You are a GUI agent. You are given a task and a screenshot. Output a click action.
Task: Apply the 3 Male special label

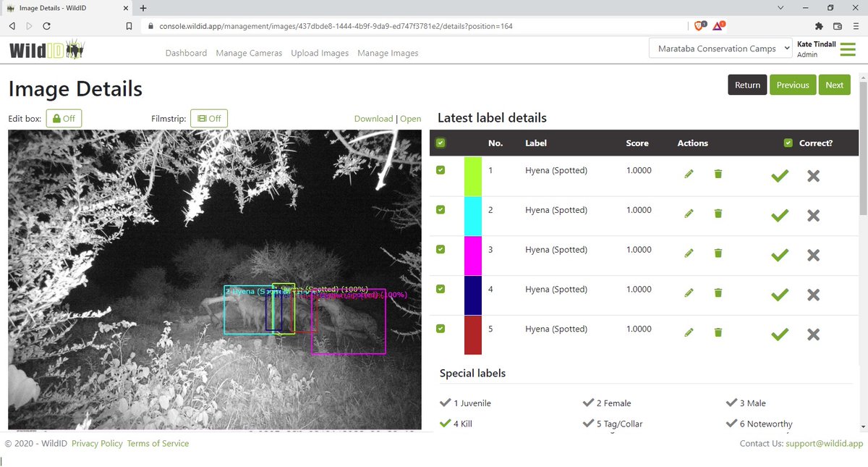pos(746,403)
